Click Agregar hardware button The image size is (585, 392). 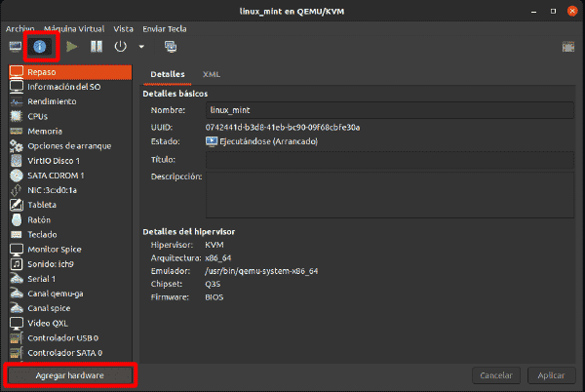coord(70,375)
